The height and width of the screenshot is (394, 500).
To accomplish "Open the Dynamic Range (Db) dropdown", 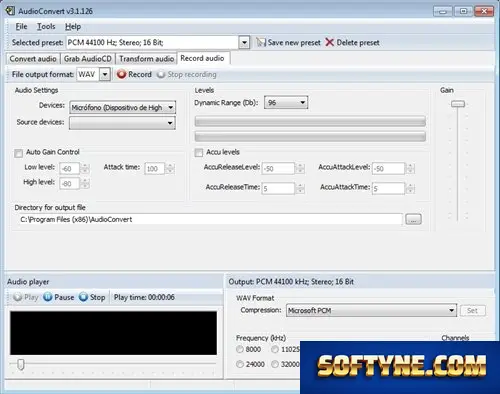I will [x=303, y=102].
